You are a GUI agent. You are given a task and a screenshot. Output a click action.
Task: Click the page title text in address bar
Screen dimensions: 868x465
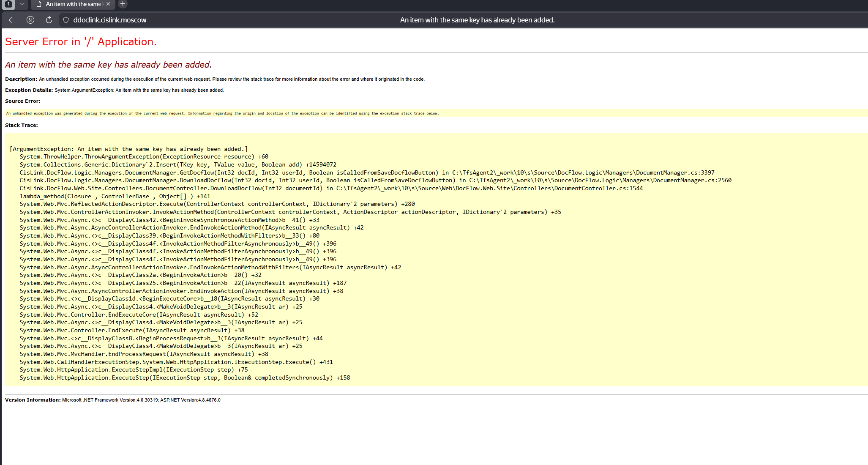[x=477, y=20]
